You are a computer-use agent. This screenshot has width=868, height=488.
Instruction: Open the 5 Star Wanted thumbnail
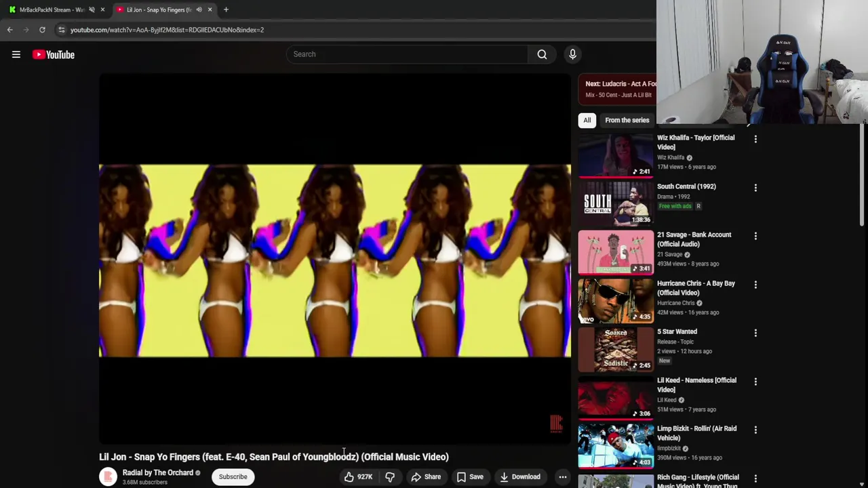[616, 349]
